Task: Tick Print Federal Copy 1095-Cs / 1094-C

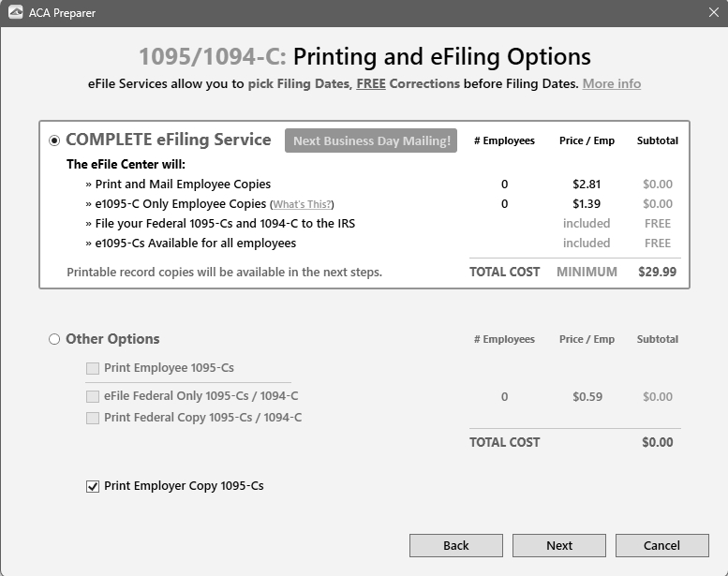Action: click(93, 418)
